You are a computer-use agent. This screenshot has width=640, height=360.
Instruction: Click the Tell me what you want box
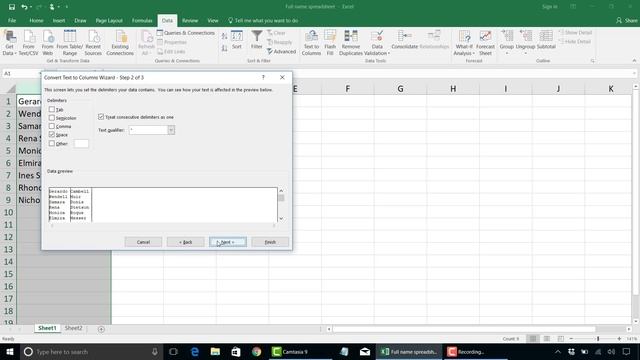(263, 20)
